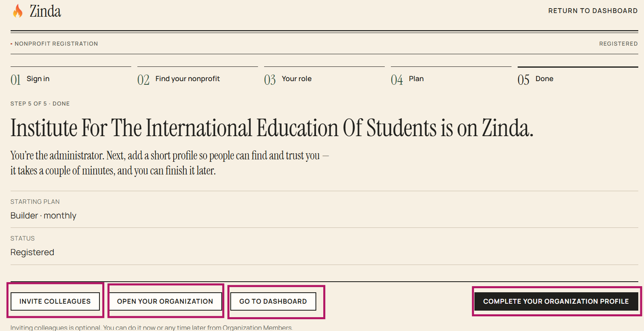Click the 'Registered' status value
This screenshot has width=644, height=331.
click(x=32, y=252)
